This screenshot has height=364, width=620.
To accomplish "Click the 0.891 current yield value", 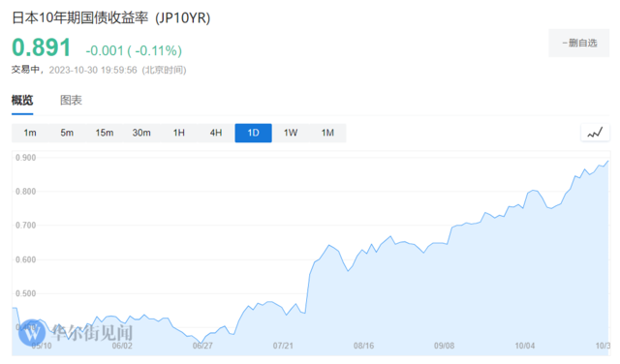I will 42,47.
